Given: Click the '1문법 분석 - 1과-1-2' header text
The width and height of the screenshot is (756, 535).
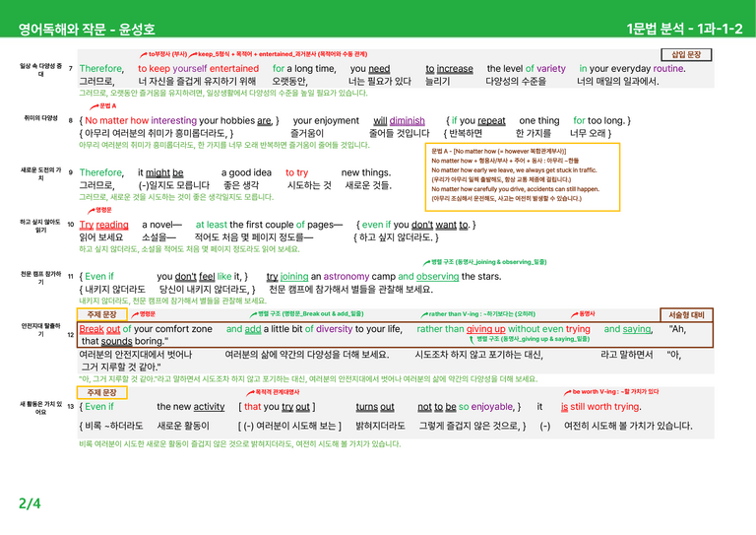Looking at the screenshot, I should click(x=685, y=29).
